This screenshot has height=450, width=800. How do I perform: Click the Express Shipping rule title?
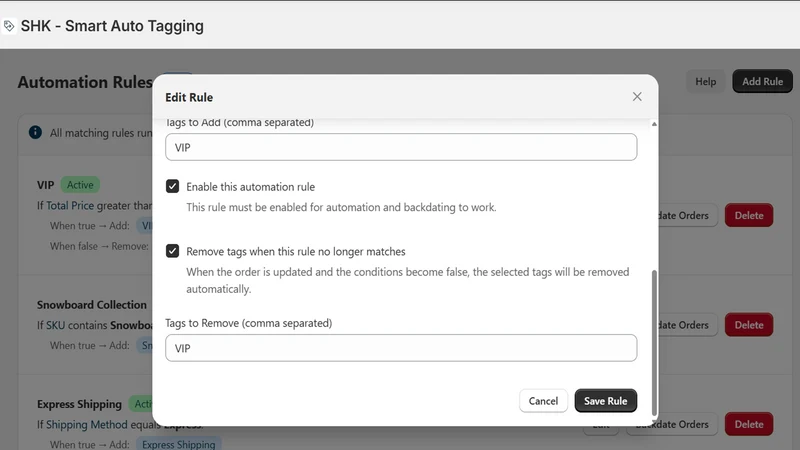tap(79, 404)
